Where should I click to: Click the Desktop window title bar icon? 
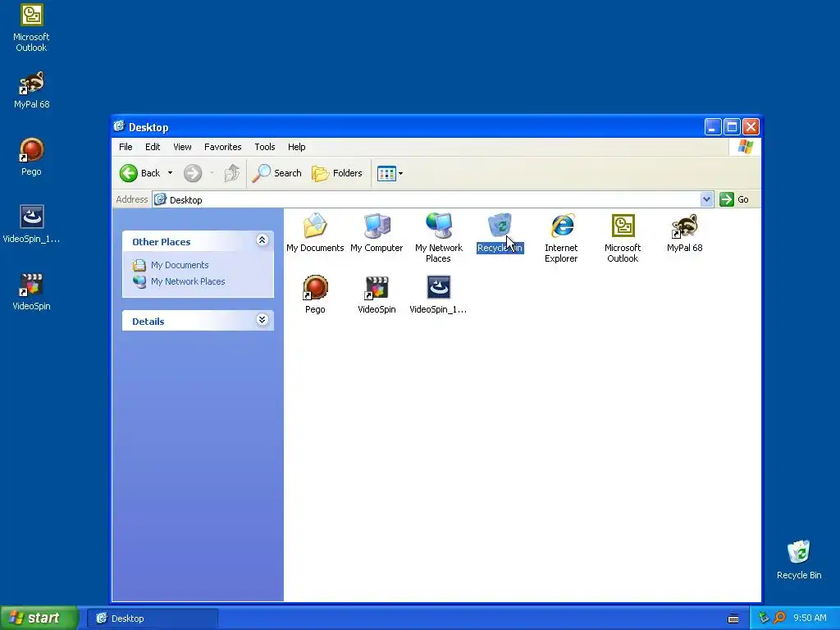120,126
